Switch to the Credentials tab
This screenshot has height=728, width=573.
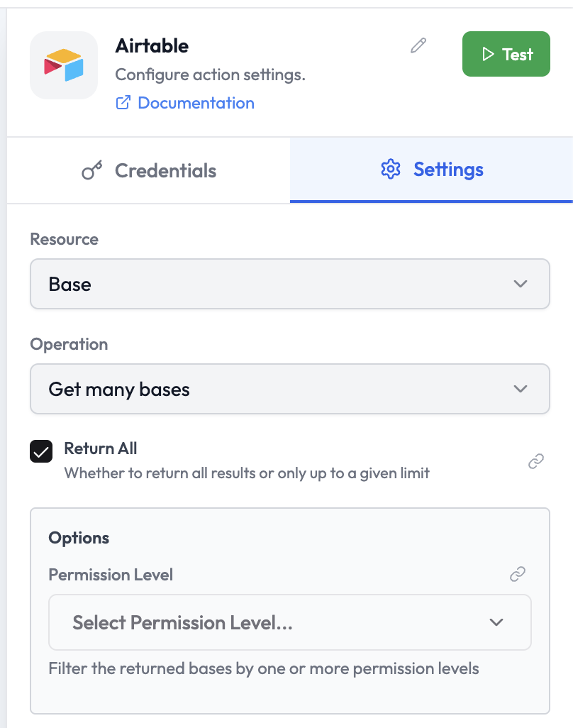click(148, 170)
